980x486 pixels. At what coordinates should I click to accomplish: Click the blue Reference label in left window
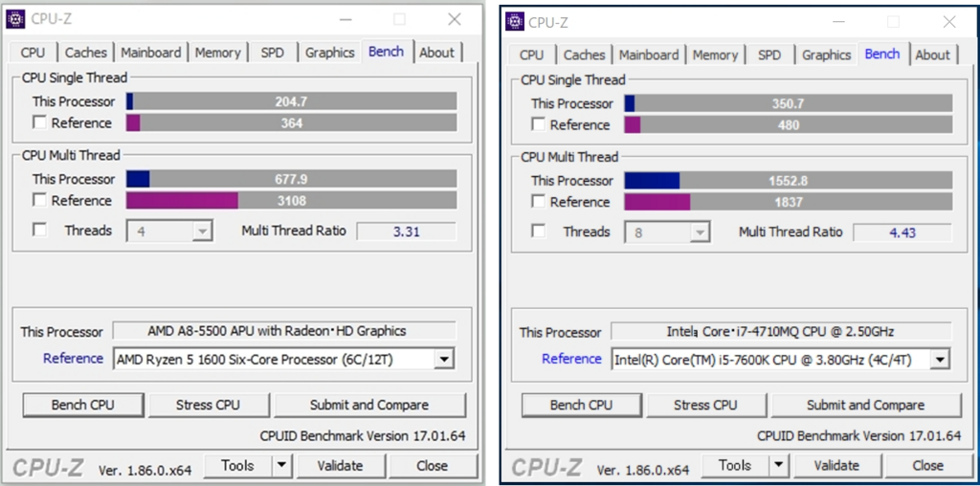coord(73,359)
